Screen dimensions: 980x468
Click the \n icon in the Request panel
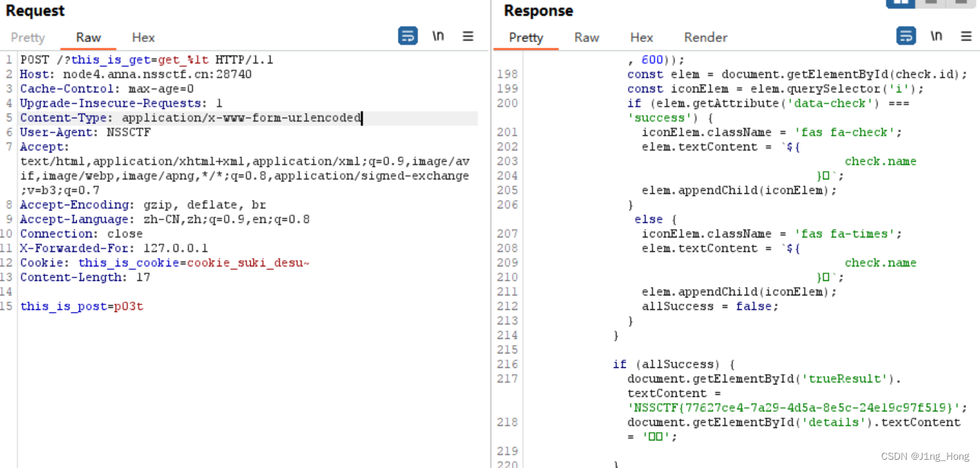tap(439, 36)
